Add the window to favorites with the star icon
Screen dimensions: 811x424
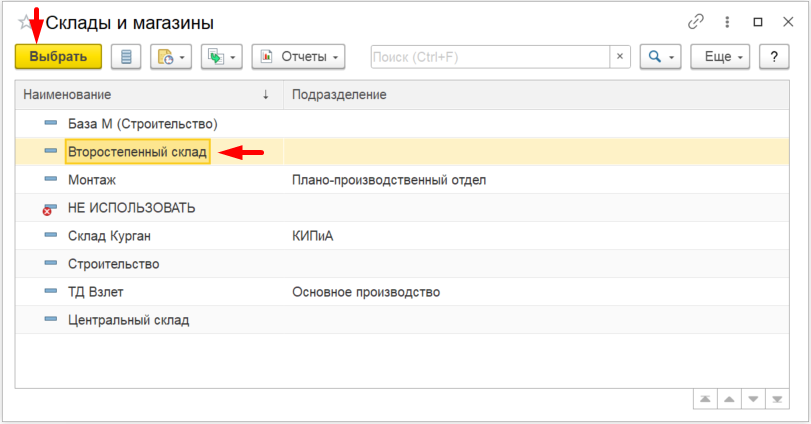[25, 22]
